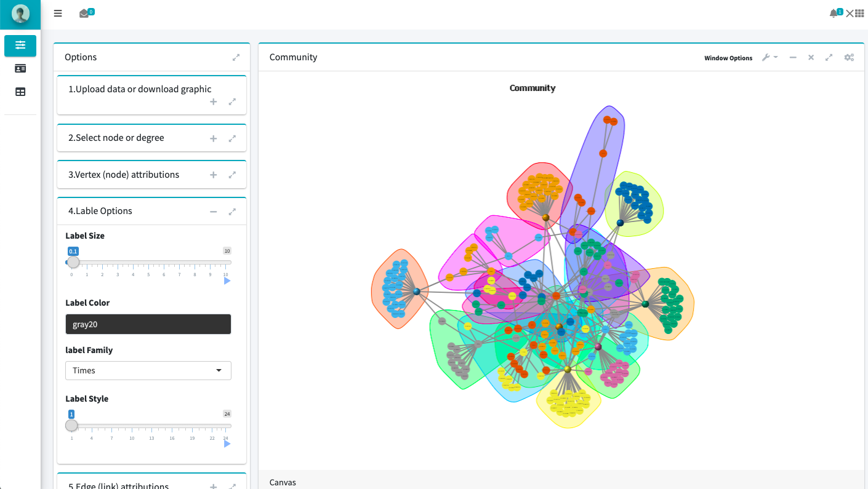Maximize the Lable Options card
The height and width of the screenshot is (489, 868).
coord(232,212)
